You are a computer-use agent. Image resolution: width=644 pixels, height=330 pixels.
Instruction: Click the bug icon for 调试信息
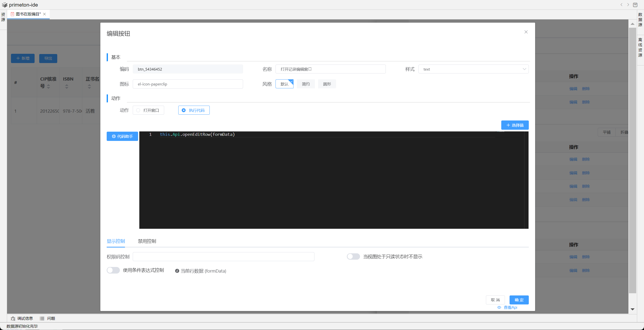point(13,319)
